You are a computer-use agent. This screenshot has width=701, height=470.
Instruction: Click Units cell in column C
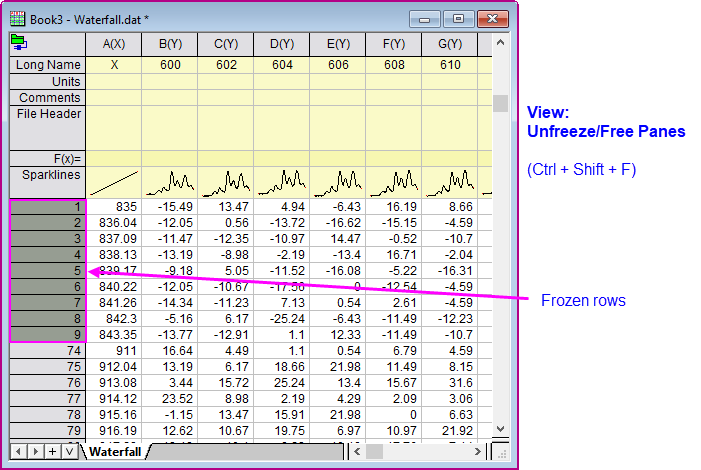(x=226, y=81)
